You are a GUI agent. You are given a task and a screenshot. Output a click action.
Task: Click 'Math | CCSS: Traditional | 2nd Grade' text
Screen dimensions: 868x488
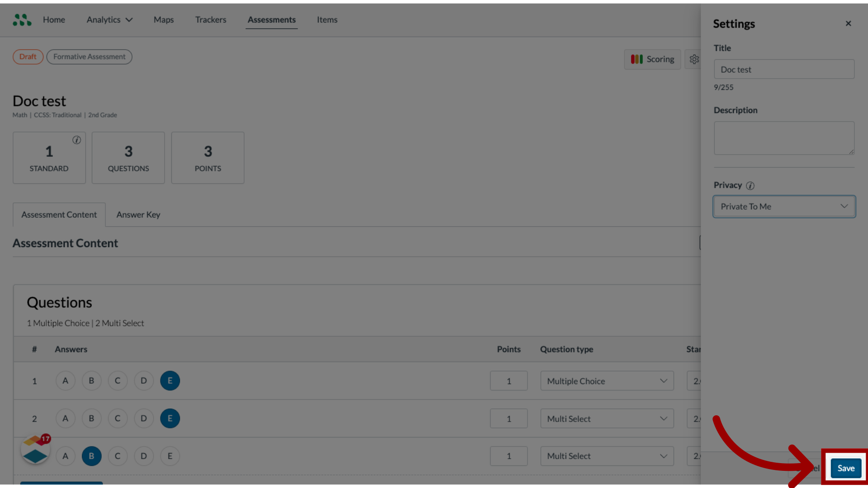tap(65, 115)
